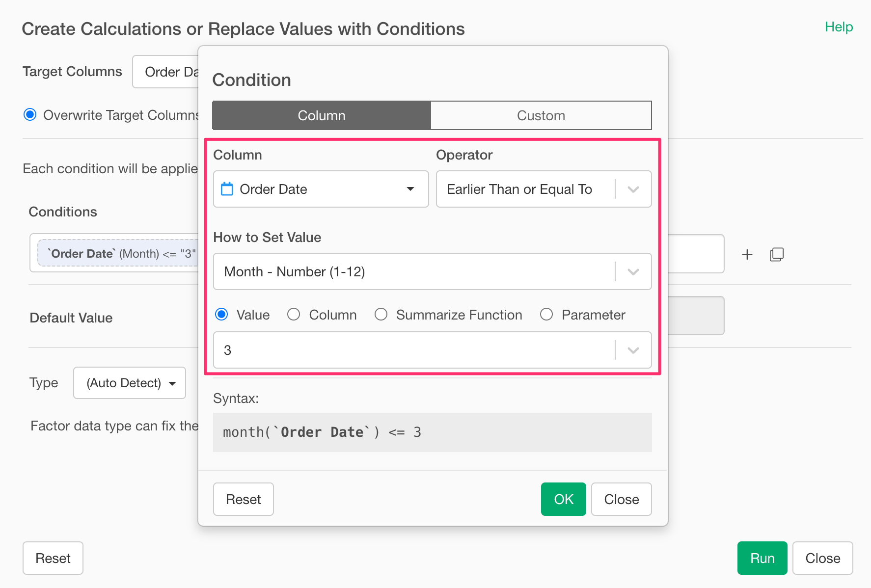The width and height of the screenshot is (871, 588).
Task: Click Reset in the Condition dialog
Action: click(x=243, y=499)
